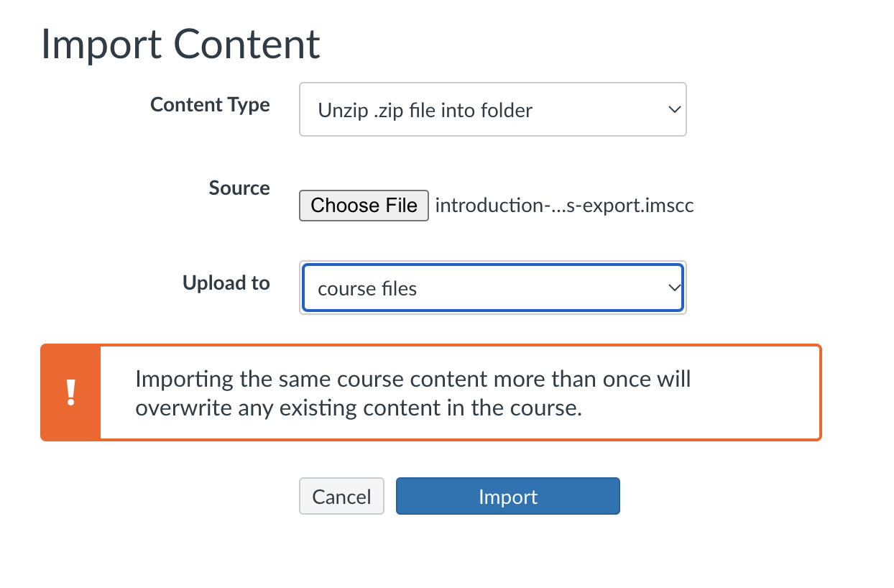
Task: Click 'overwrite any existing content' warning line
Action: pos(358,408)
